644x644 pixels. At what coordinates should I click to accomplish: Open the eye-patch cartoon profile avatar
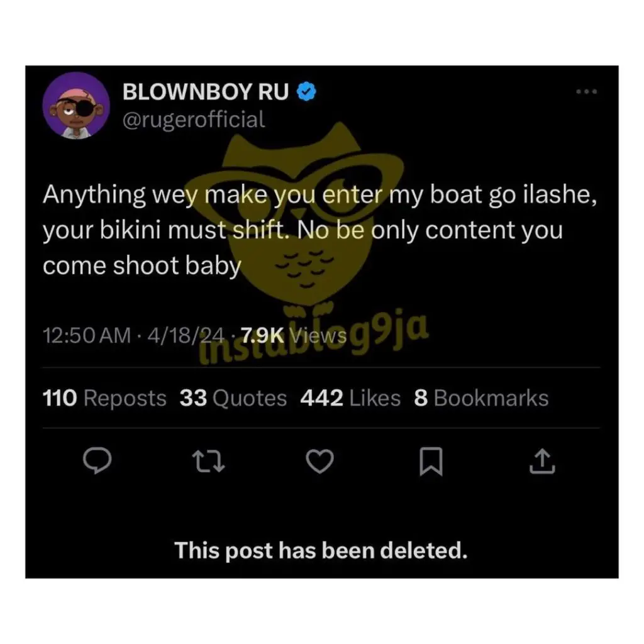coord(76,106)
